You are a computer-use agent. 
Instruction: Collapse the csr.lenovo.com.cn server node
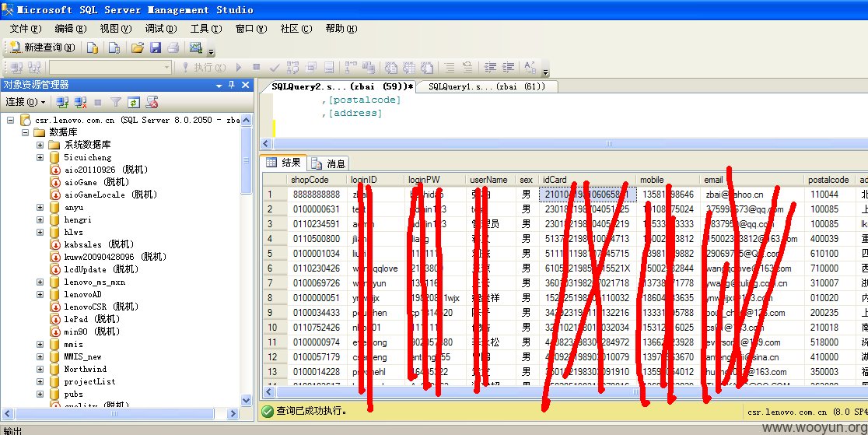(10, 120)
